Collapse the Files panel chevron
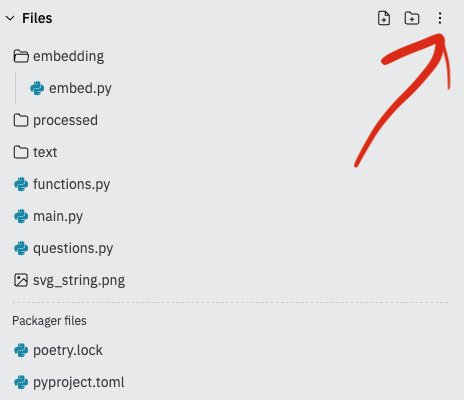 click(x=10, y=18)
